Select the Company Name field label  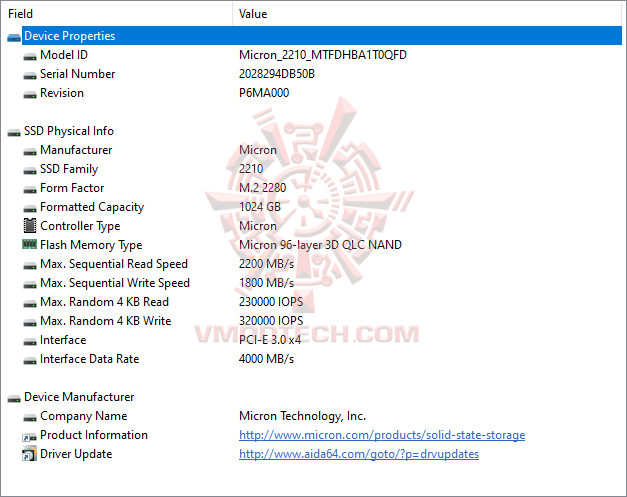(x=84, y=416)
